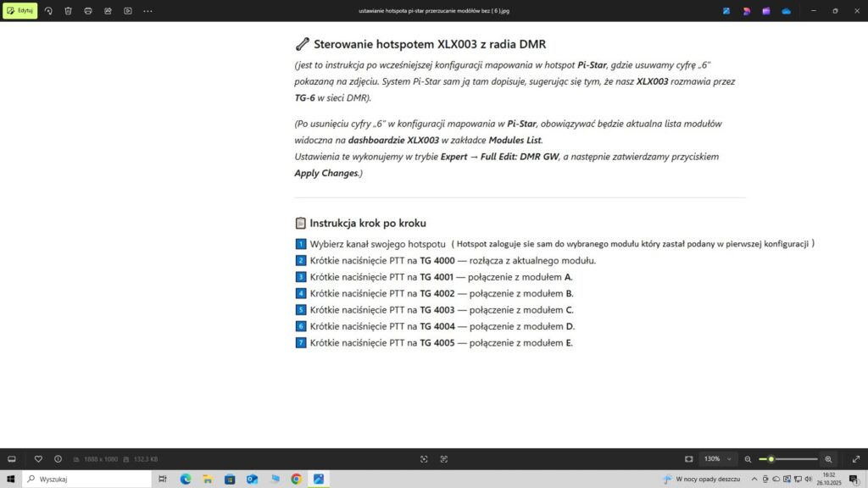Start slideshow with the play icon
868x488 pixels.
(128, 11)
